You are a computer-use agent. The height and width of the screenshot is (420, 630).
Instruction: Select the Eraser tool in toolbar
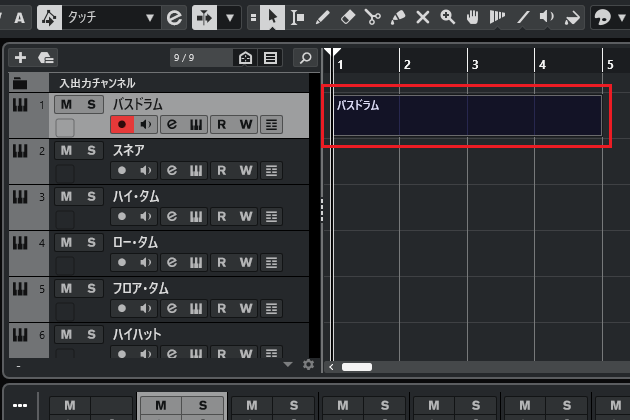pyautogui.click(x=347, y=17)
